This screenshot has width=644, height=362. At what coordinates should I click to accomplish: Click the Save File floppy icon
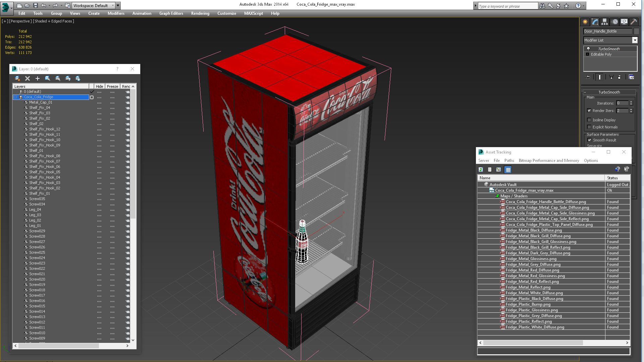click(35, 5)
